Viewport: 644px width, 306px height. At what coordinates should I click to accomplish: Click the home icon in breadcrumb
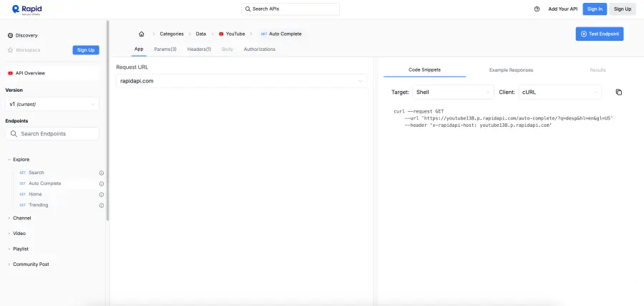141,34
